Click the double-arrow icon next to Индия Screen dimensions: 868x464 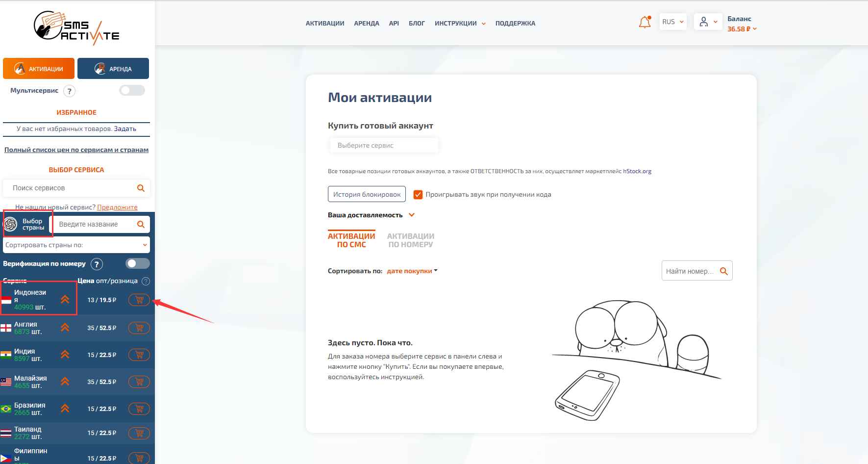coord(65,355)
